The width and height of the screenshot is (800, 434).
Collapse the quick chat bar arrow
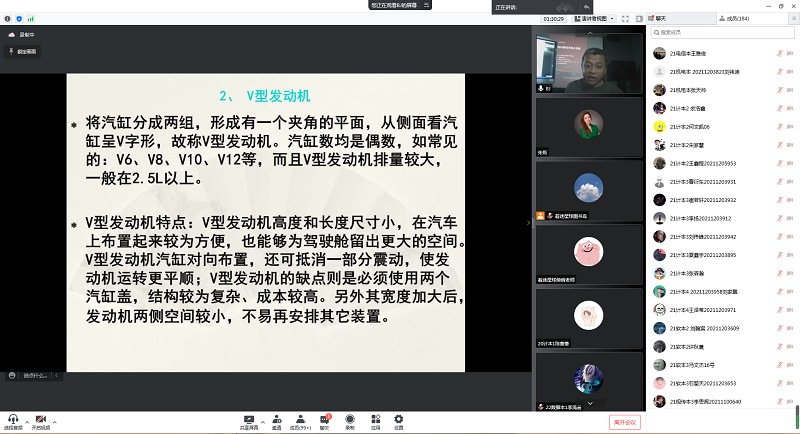click(57, 375)
